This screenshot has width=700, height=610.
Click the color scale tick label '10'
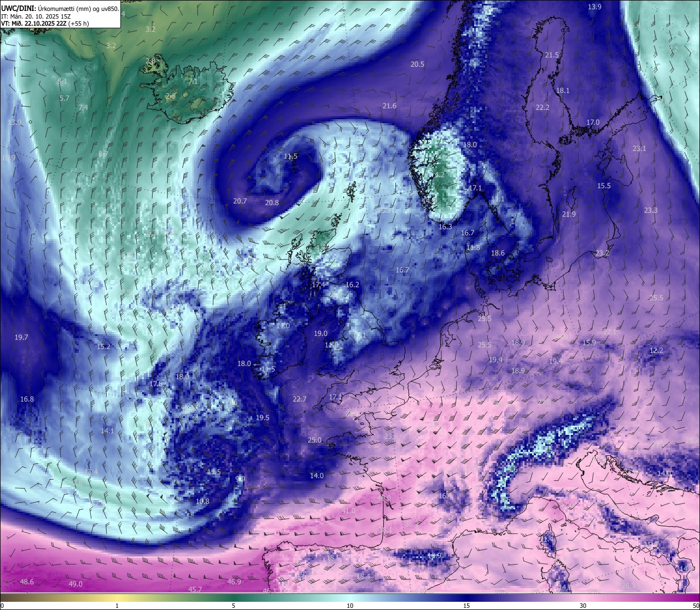click(349, 606)
